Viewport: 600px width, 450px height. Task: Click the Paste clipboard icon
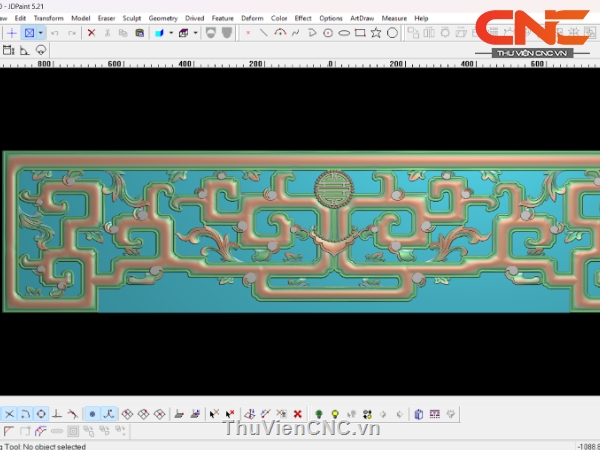(139, 33)
